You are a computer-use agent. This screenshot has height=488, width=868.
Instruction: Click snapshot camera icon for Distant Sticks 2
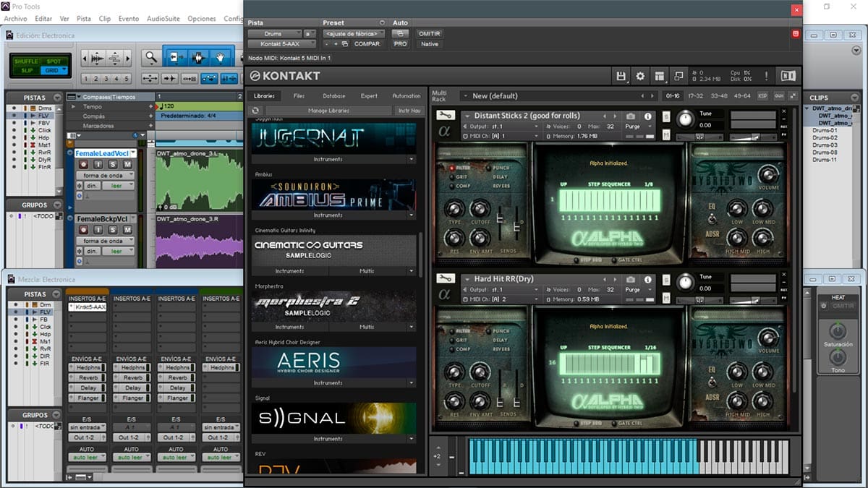coord(631,116)
